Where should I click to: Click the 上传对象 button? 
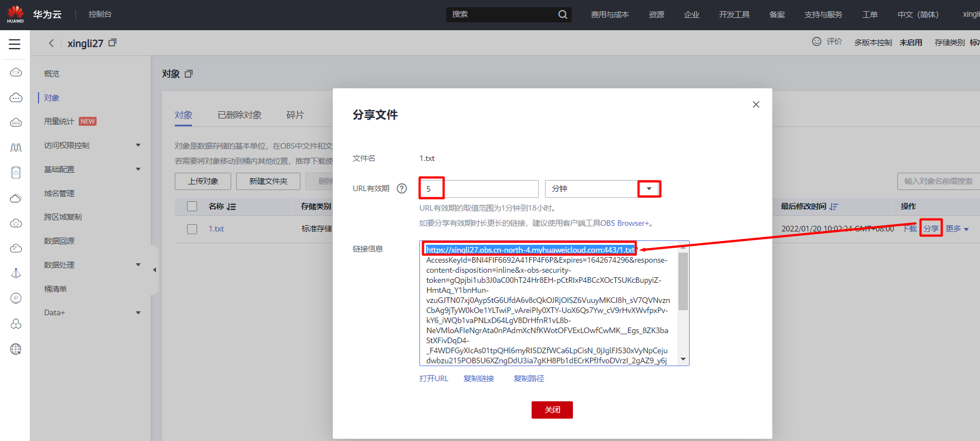pos(203,181)
